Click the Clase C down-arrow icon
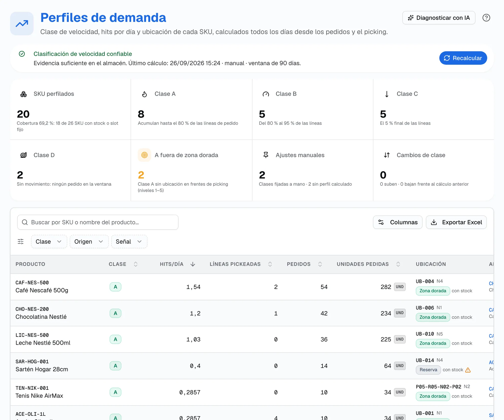504x420 pixels. (x=387, y=94)
